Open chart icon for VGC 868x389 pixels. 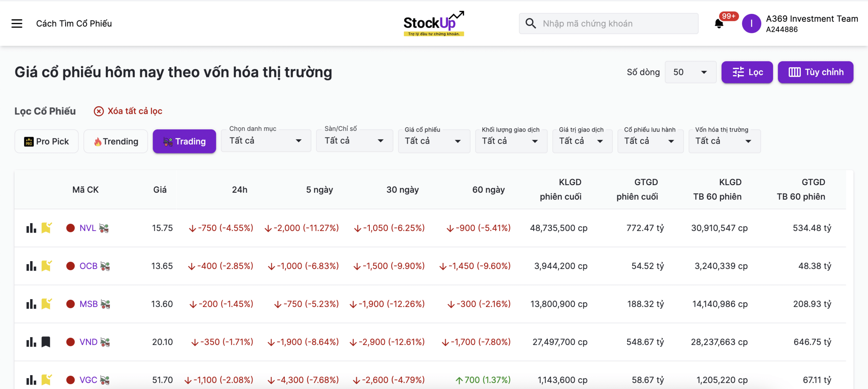[x=31, y=380]
